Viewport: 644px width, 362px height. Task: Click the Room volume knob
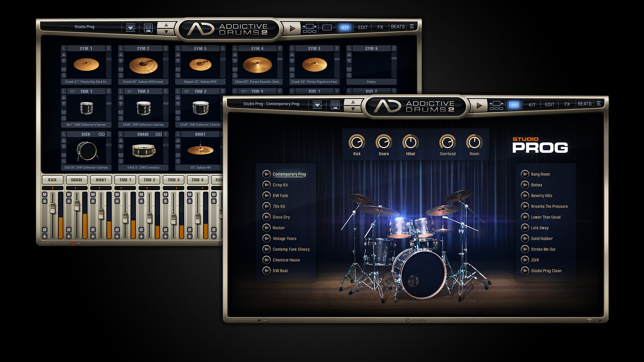click(x=474, y=142)
